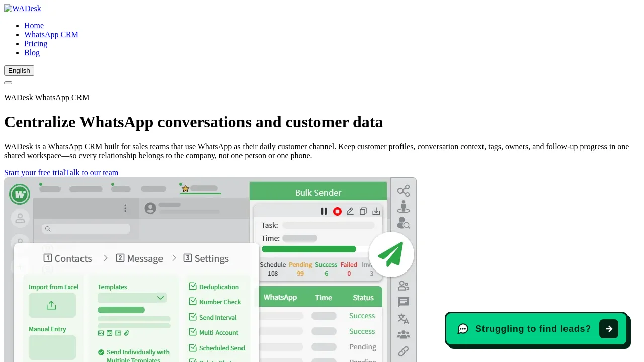Click the three-dot menu in chat list

(125, 208)
